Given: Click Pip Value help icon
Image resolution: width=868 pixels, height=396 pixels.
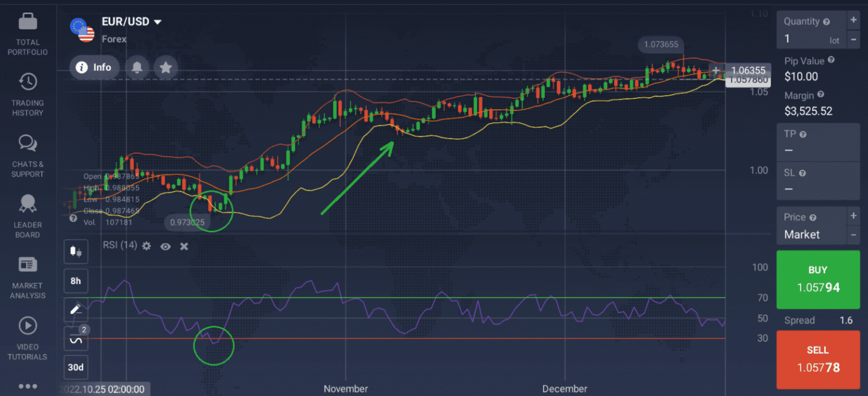Looking at the screenshot, I should pyautogui.click(x=831, y=60).
